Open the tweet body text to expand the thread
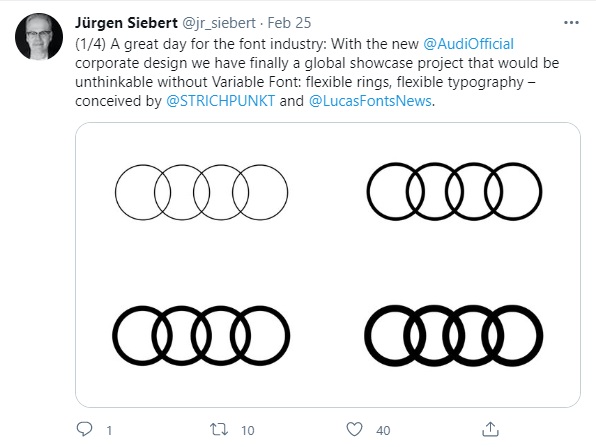Viewport: 596px width, 447px height. click(317, 73)
